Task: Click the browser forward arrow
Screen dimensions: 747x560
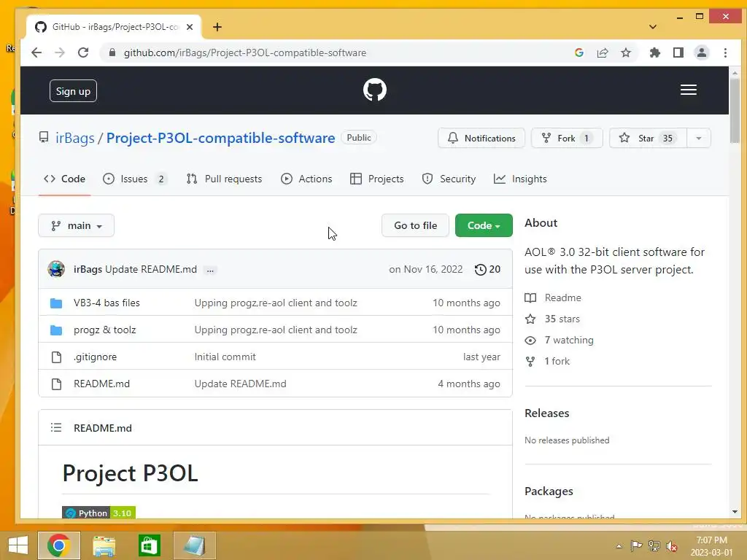Action: (x=60, y=52)
